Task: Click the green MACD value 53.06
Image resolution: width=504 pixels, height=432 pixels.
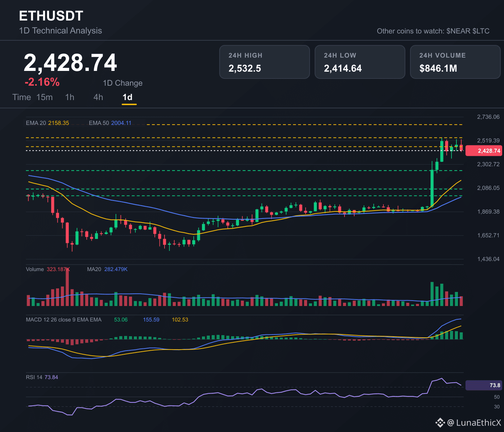Action: [x=121, y=320]
